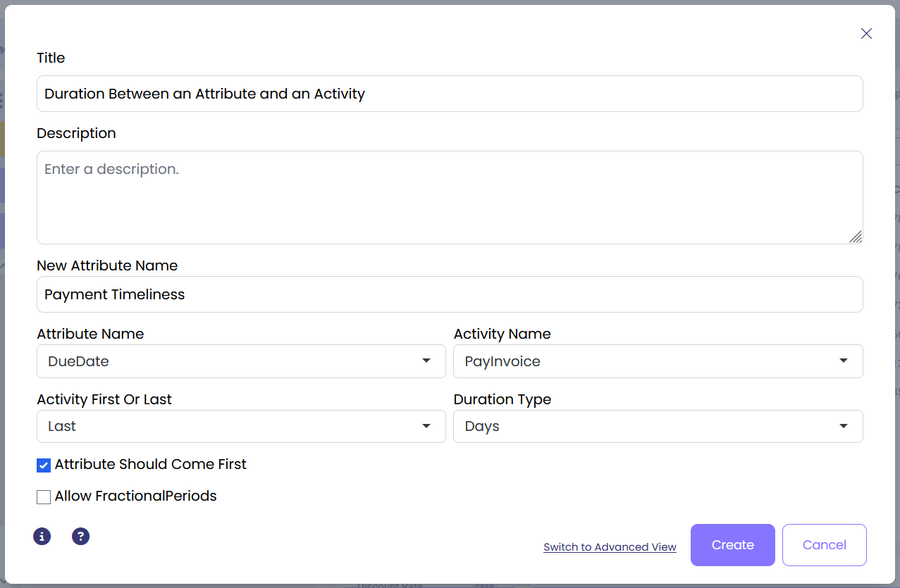The image size is (900, 588).
Task: Open help via the question mark icon
Action: coord(81,537)
